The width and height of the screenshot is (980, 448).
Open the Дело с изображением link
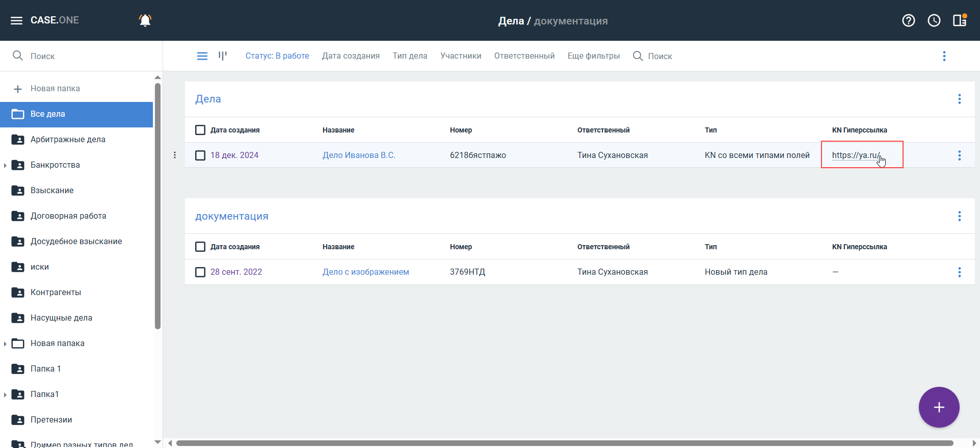click(x=365, y=272)
